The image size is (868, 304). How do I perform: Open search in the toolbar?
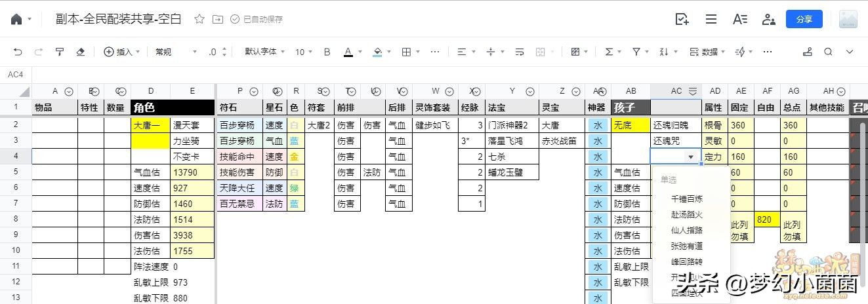pos(828,52)
